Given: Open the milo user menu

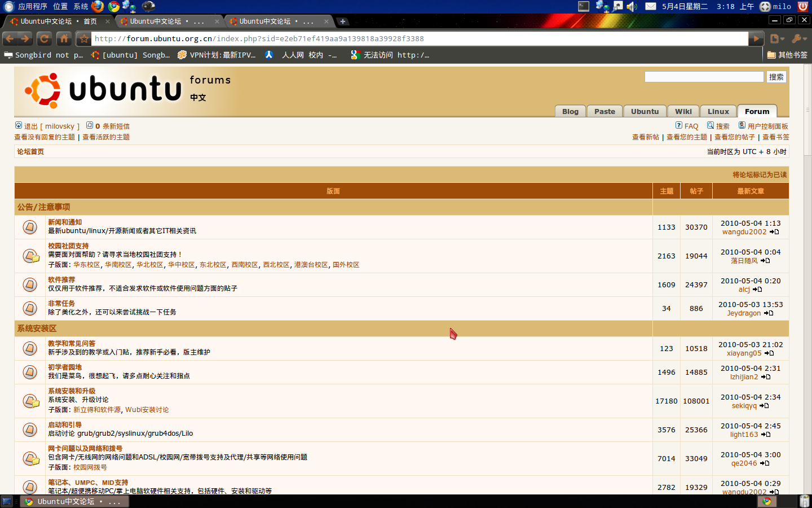Looking at the screenshot, I should pyautogui.click(x=776, y=6).
